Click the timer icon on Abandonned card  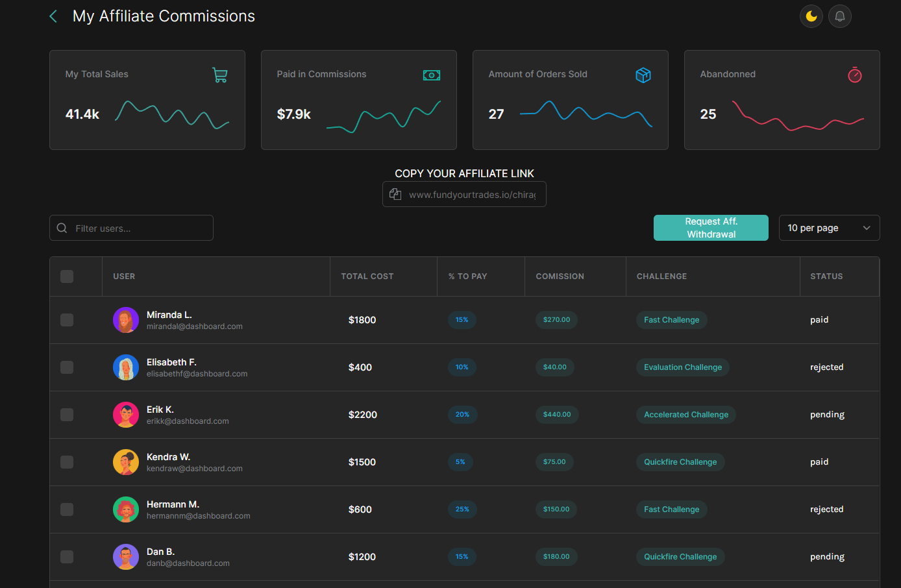click(855, 75)
